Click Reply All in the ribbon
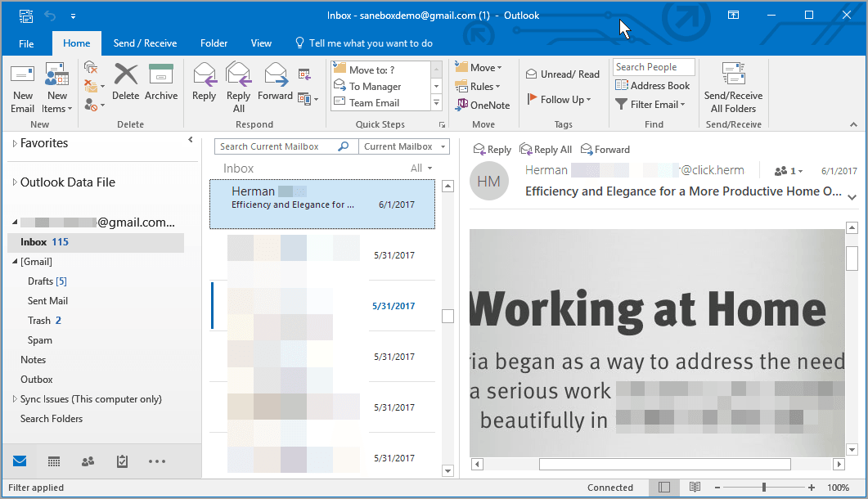868x499 pixels. point(239,87)
